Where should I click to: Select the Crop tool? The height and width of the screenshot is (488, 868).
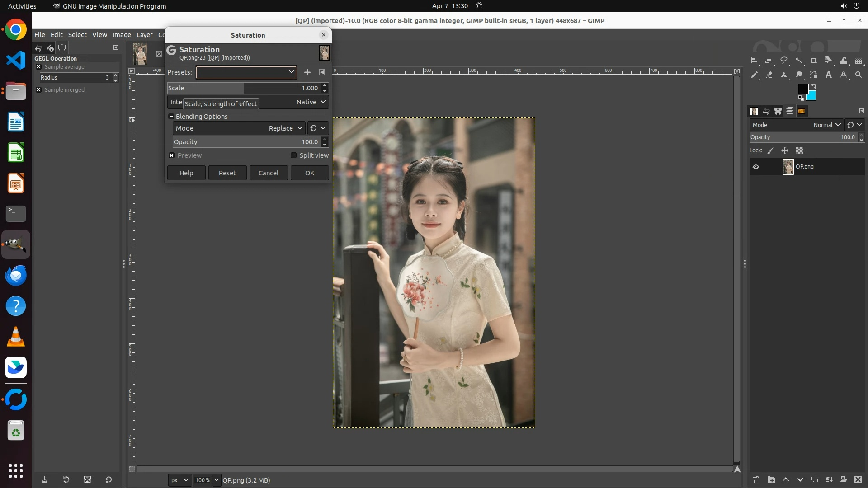[x=814, y=61]
